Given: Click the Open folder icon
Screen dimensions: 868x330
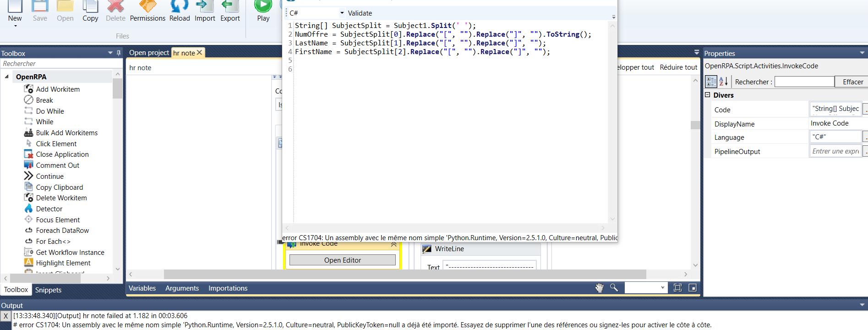Looking at the screenshot, I should pos(65,6).
